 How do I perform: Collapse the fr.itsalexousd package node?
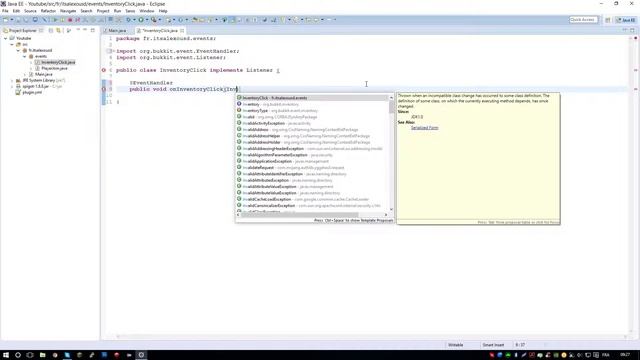click(18, 50)
